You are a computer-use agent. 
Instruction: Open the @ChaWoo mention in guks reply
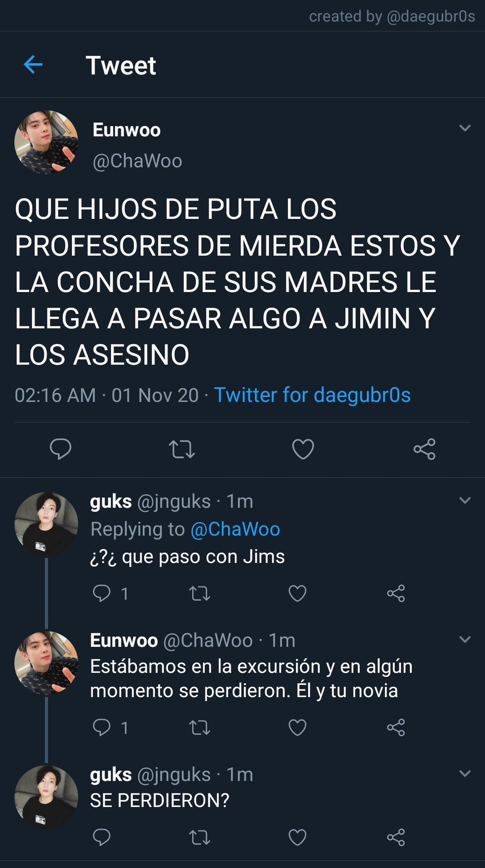point(235,529)
